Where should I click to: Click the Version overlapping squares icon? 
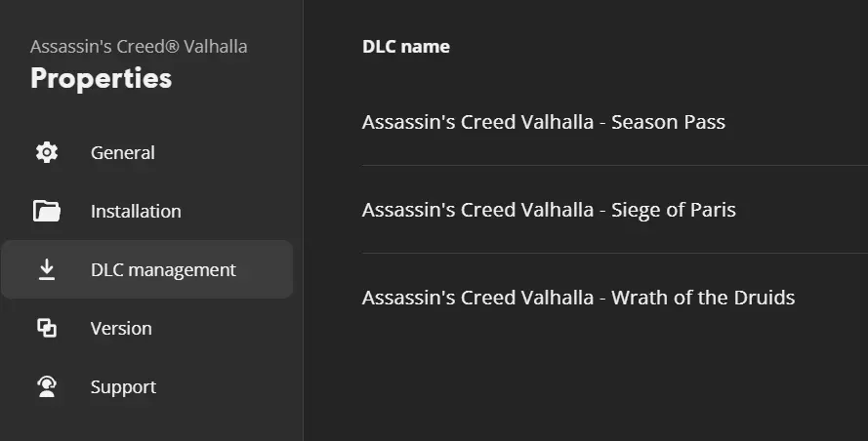47,328
